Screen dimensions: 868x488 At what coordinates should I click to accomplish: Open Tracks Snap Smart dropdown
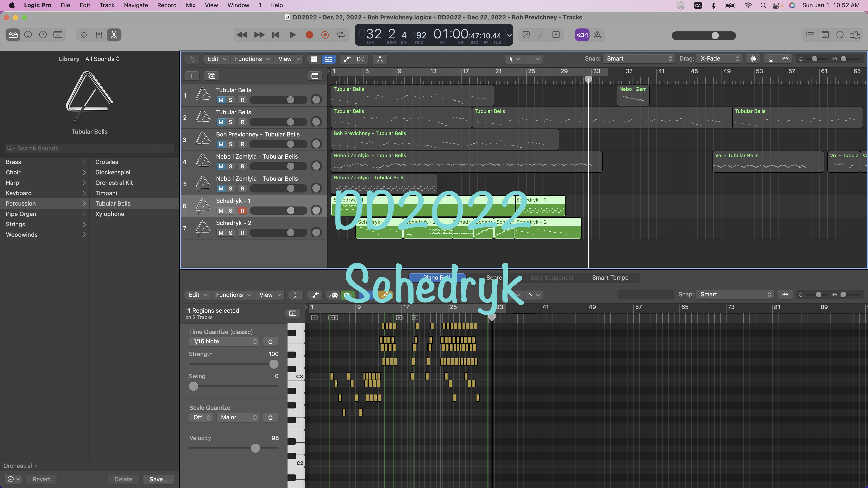coord(639,59)
